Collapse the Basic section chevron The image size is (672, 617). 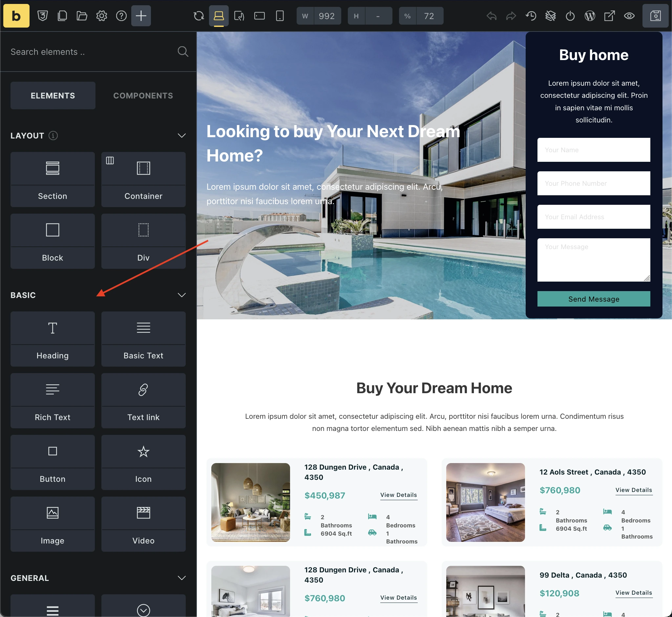181,295
